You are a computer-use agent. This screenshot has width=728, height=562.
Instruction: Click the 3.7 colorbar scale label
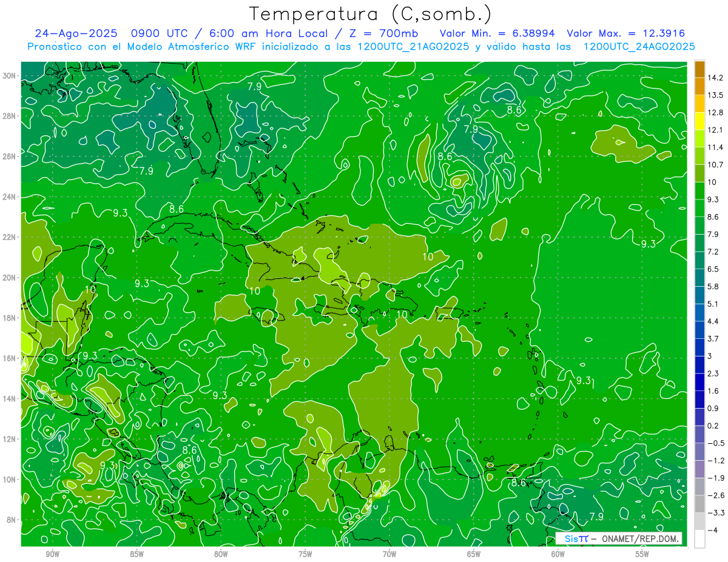click(x=714, y=339)
